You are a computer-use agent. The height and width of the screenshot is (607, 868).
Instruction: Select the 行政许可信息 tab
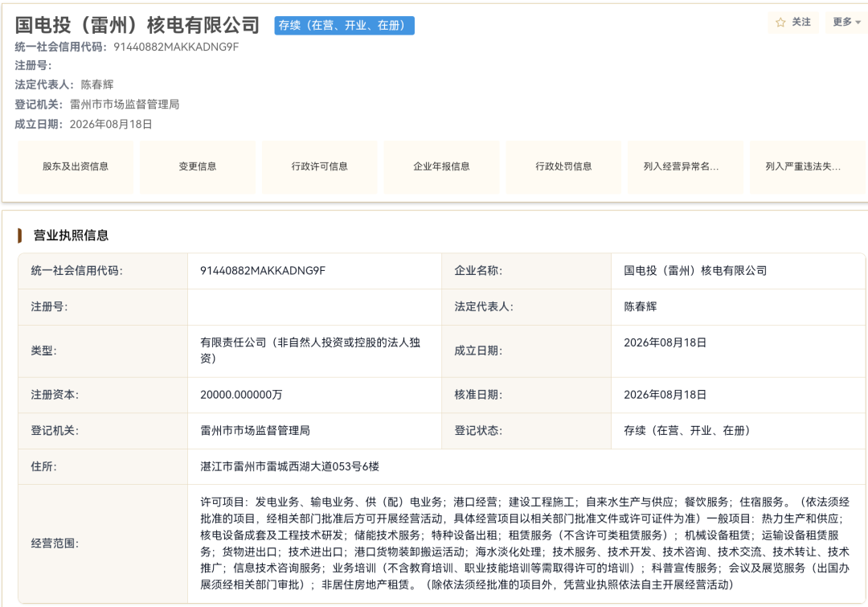point(319,166)
